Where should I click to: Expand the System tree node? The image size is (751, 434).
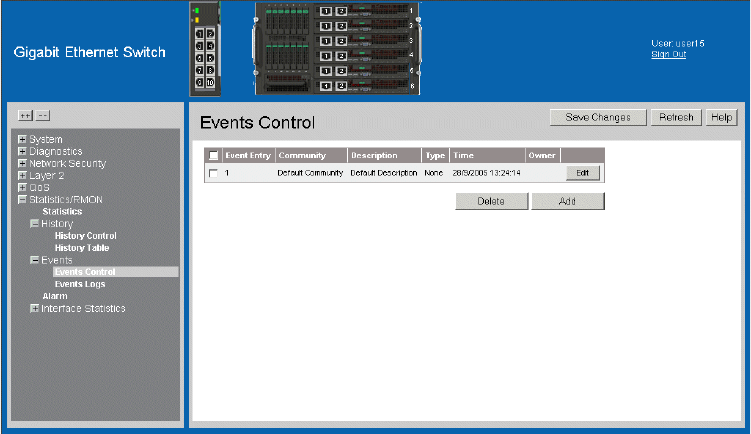click(x=22, y=139)
